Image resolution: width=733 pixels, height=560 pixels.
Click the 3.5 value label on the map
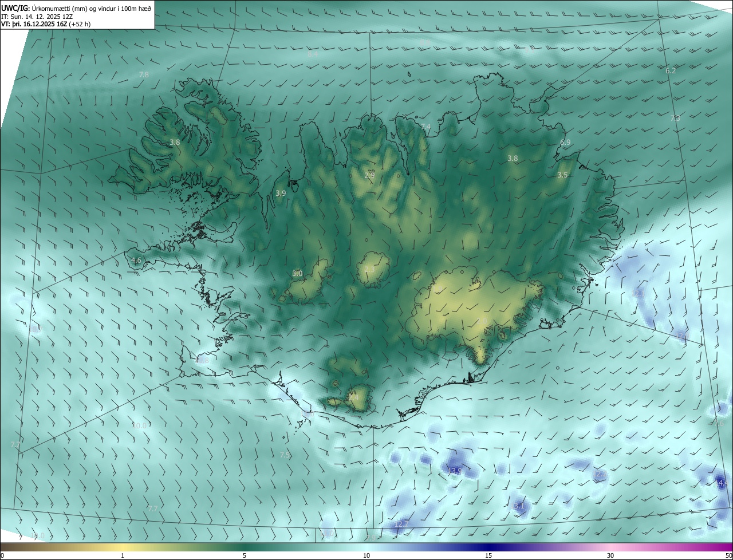pos(562,175)
